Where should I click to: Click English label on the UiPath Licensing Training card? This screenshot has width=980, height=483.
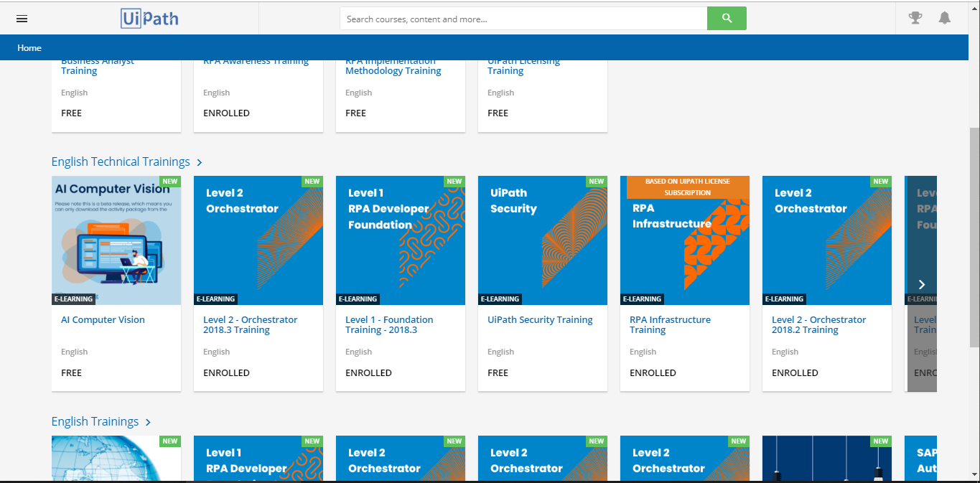coord(501,93)
